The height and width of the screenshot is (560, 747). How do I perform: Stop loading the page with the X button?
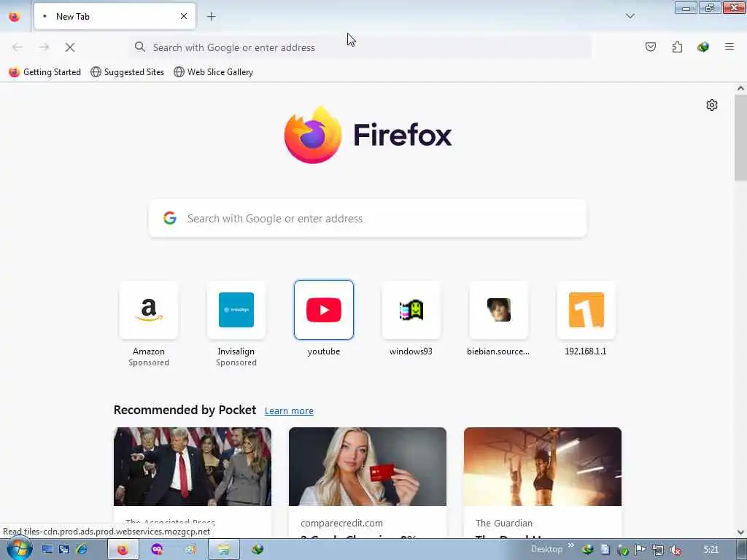[70, 47]
